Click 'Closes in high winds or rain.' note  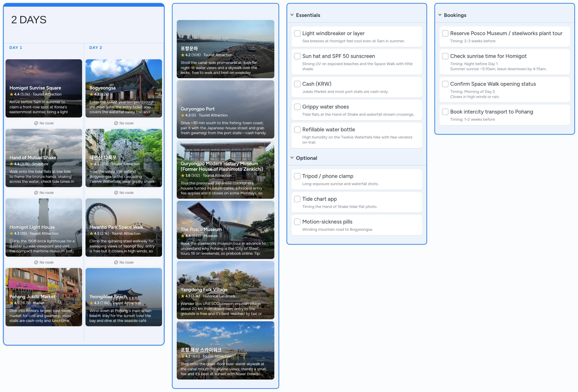(475, 97)
